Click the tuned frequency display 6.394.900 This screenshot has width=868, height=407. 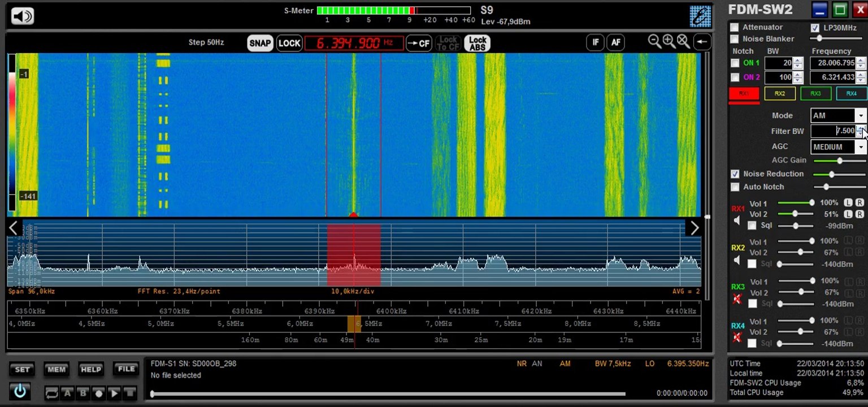(x=354, y=43)
